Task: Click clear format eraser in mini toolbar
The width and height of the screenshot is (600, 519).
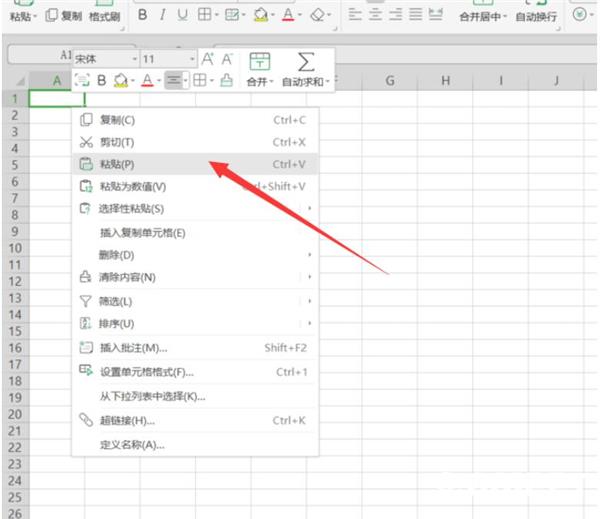Action: [x=227, y=80]
